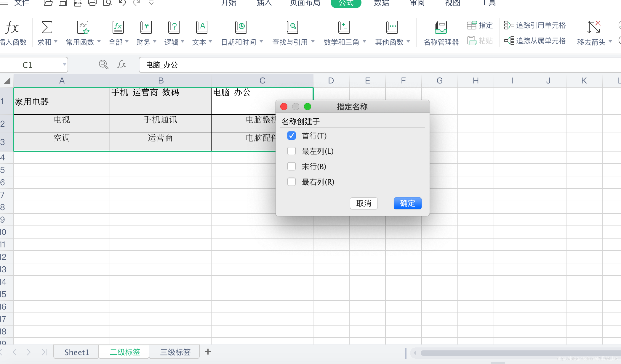Screen dimensions: 621x364
Task: Click the Insert Function fx icon
Action: [12, 28]
